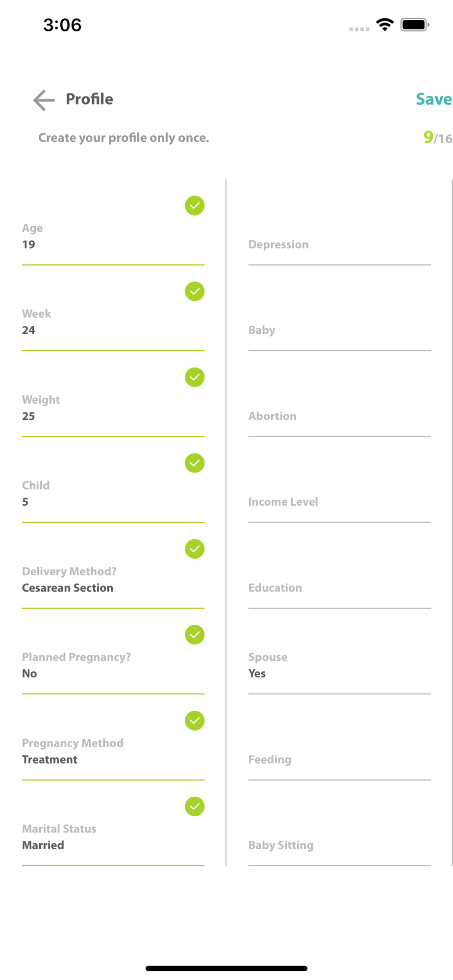This screenshot has height=980, width=453.
Task: Click the checkmark beside Delivery Method
Action: coord(195,549)
